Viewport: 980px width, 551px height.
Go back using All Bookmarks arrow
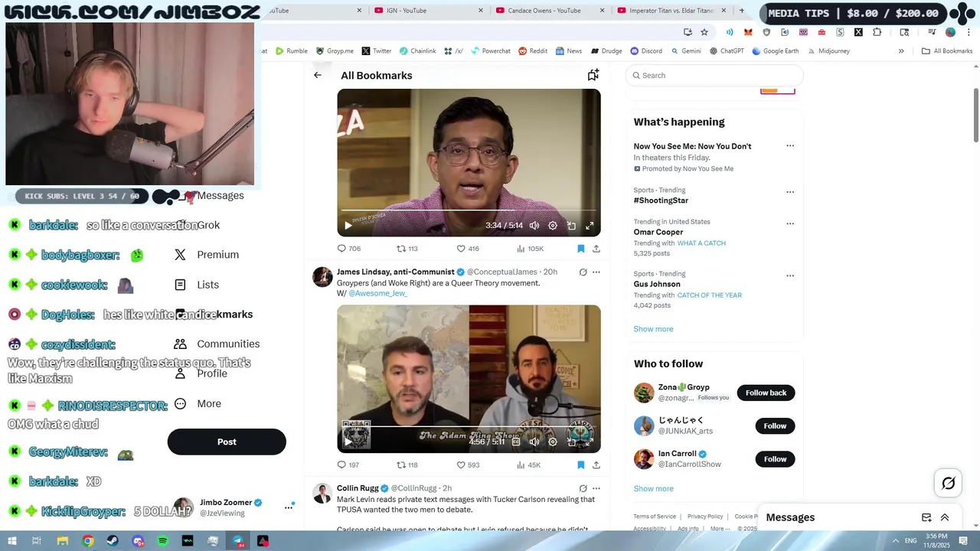click(317, 75)
